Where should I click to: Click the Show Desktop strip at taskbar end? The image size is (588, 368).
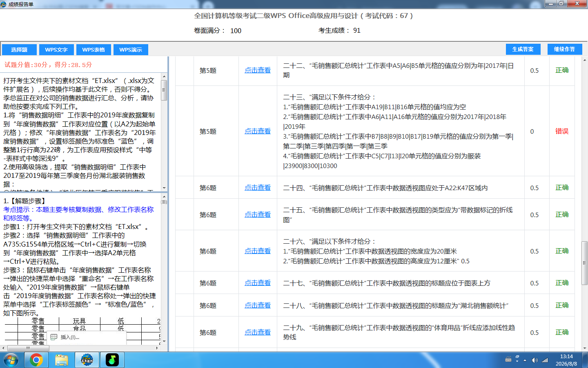pos(585,360)
